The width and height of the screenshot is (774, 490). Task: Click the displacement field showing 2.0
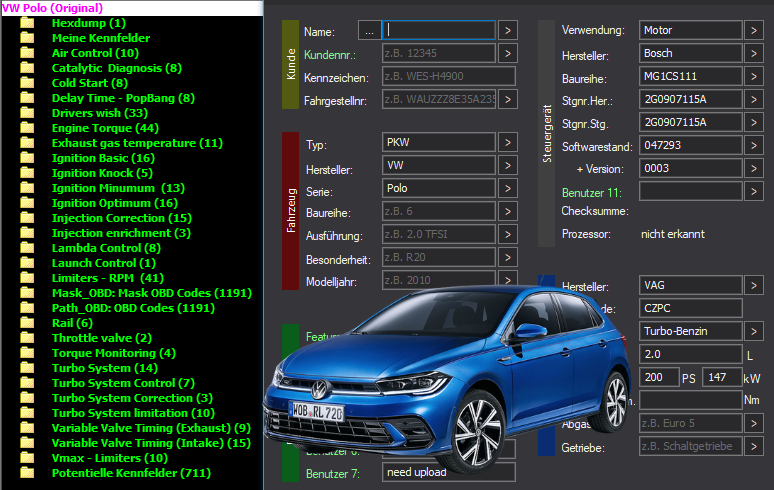click(x=691, y=354)
